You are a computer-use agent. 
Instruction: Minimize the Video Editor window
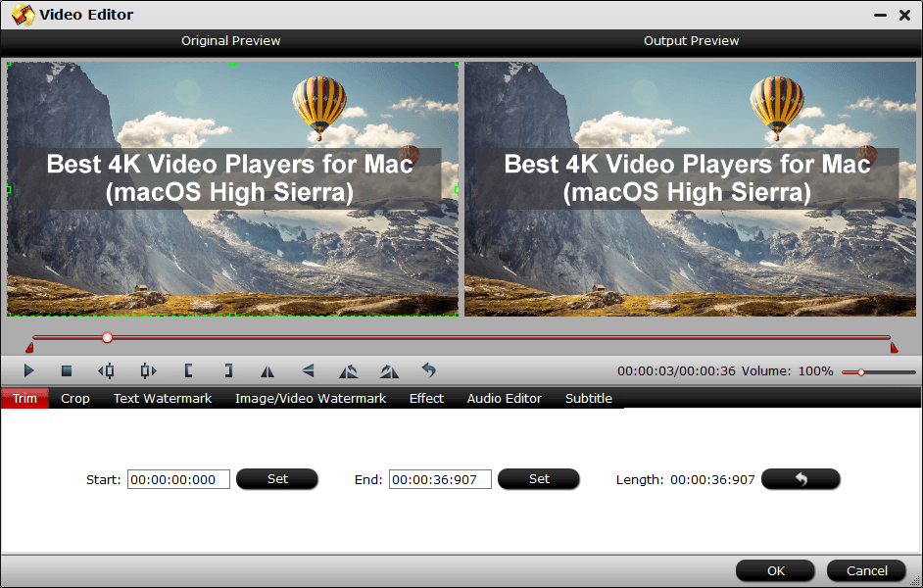pos(880,16)
